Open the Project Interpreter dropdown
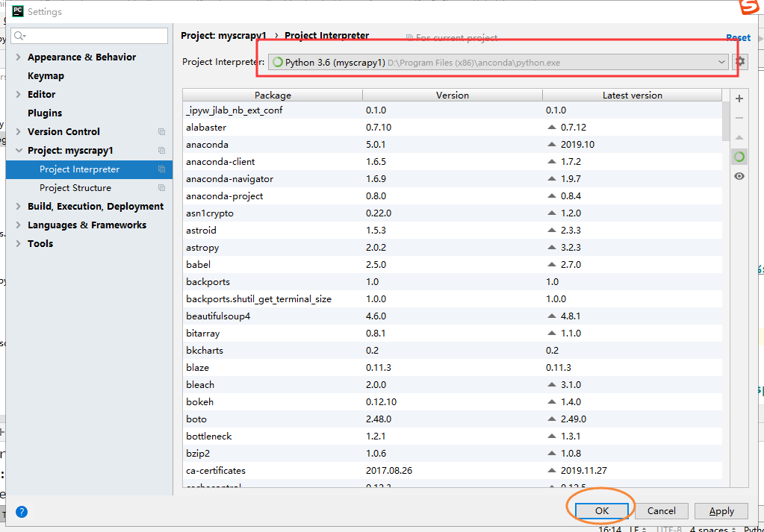 (498, 62)
